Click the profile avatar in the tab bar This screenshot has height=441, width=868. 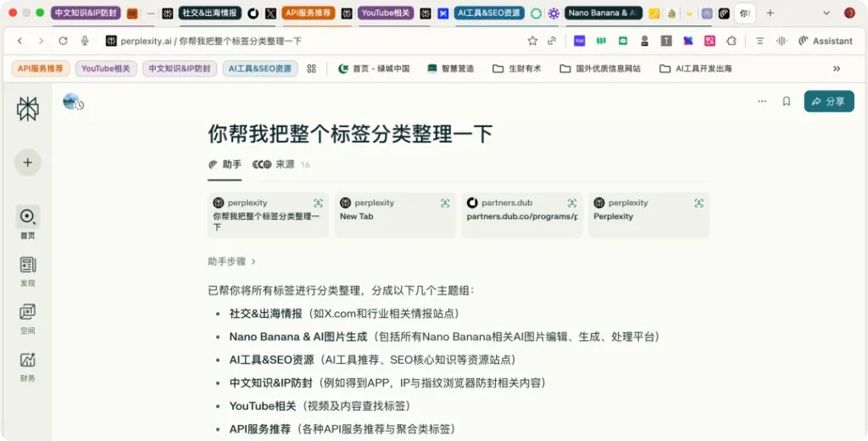(x=849, y=14)
